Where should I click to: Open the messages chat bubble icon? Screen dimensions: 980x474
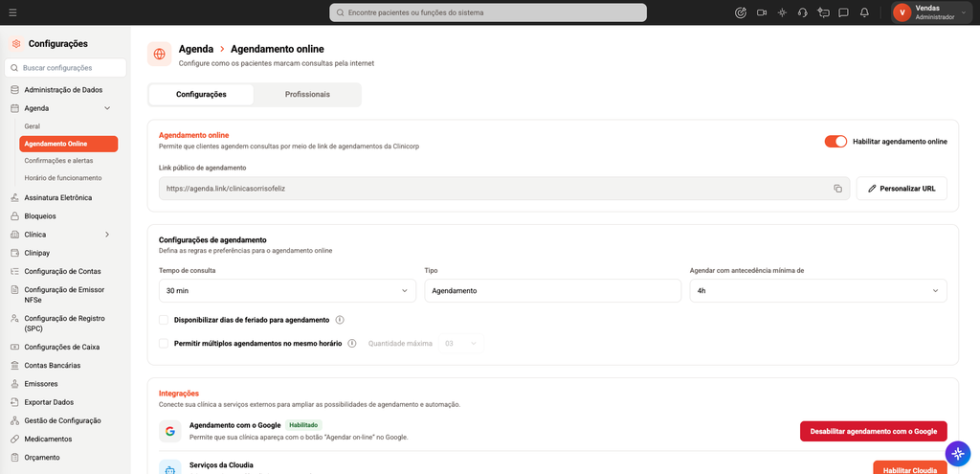click(x=843, y=12)
